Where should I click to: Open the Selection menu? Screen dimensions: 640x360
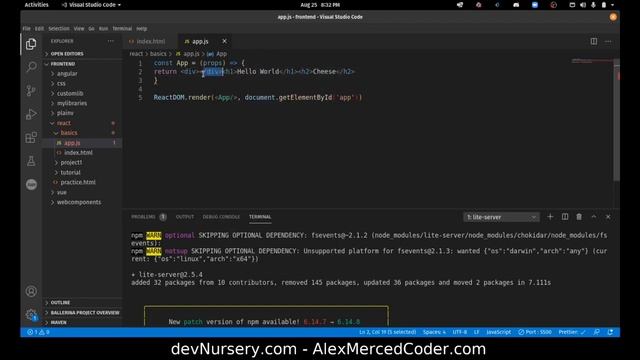(x=59, y=29)
